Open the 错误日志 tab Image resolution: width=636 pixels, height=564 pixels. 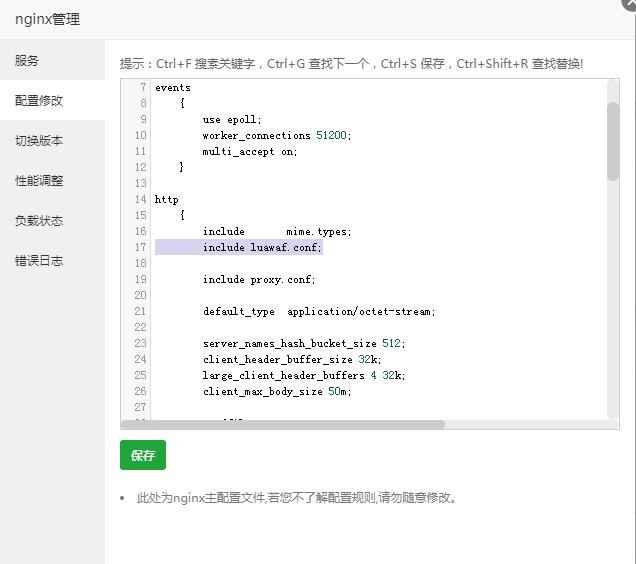[x=39, y=261]
